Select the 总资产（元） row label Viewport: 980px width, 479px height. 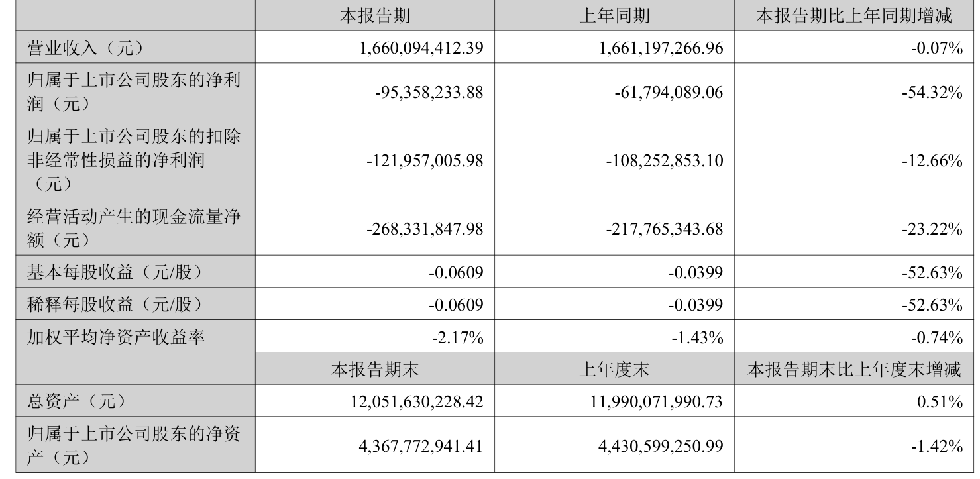[76, 401]
